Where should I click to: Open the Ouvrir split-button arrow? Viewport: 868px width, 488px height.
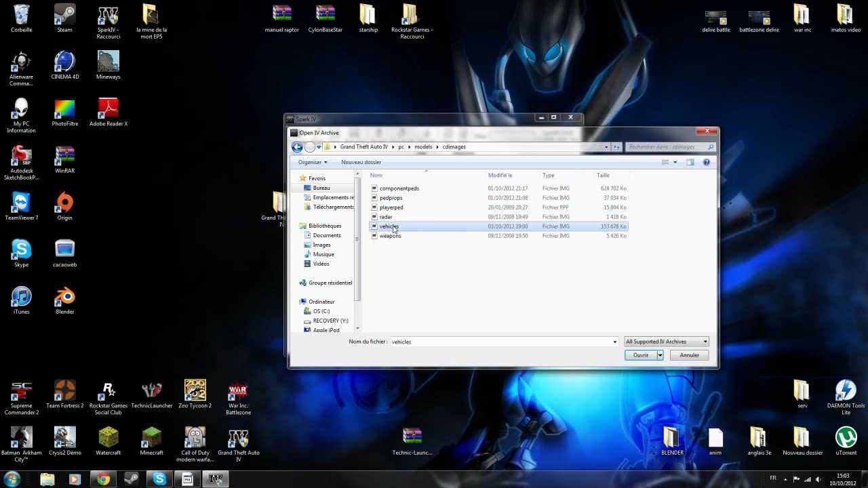click(x=660, y=355)
